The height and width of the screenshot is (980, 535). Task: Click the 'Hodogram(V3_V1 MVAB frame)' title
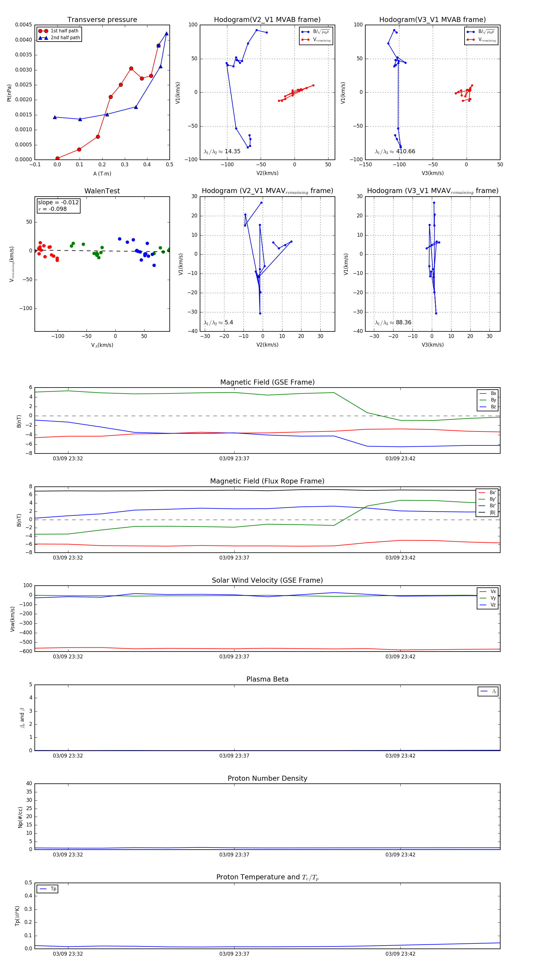(x=432, y=20)
